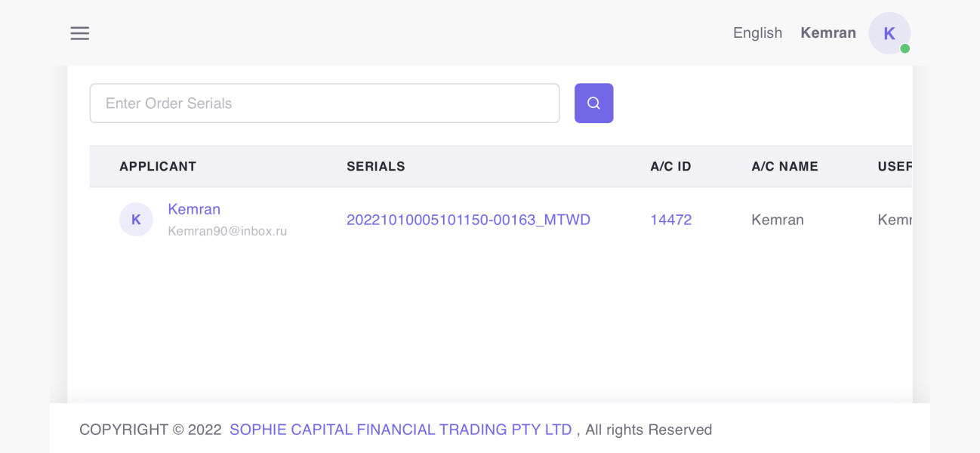980x453 pixels.
Task: Open account ID 14472 link
Action: (670, 220)
